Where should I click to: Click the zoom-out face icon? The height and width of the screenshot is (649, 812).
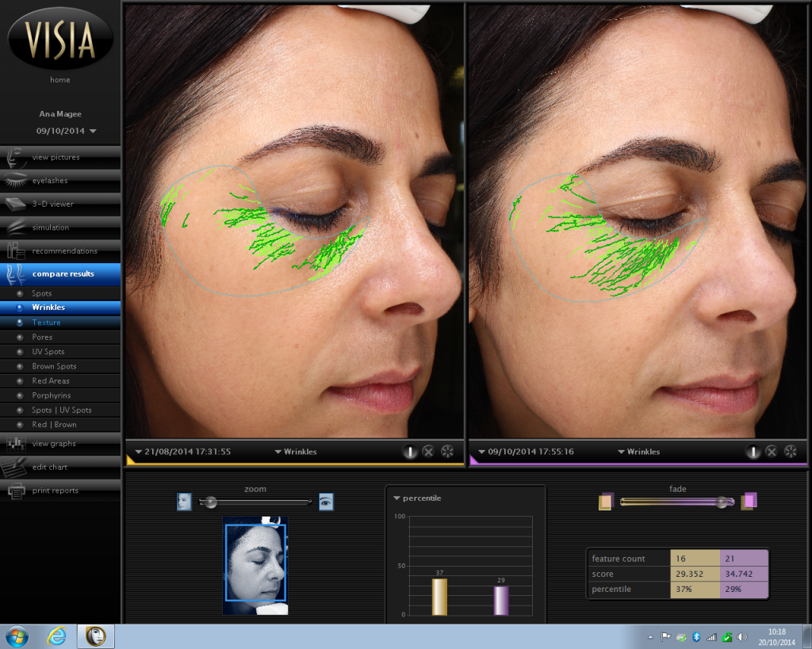coord(184,502)
